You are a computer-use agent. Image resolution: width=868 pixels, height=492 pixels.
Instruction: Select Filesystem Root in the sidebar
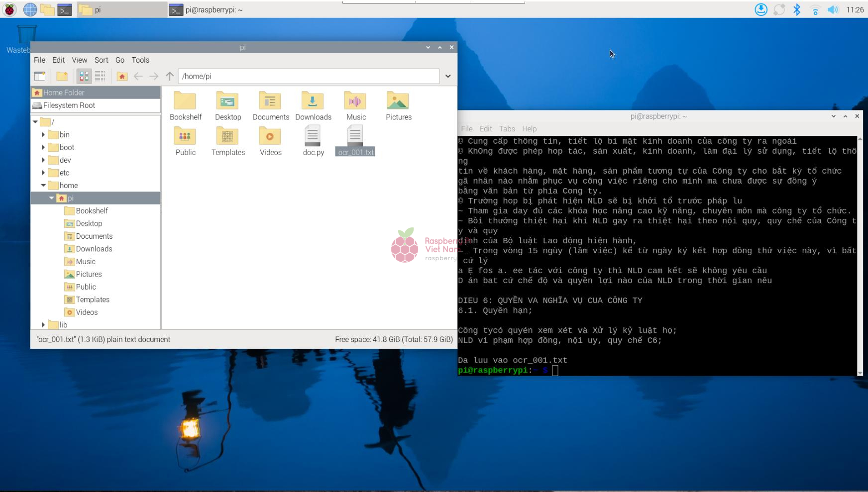[69, 105]
